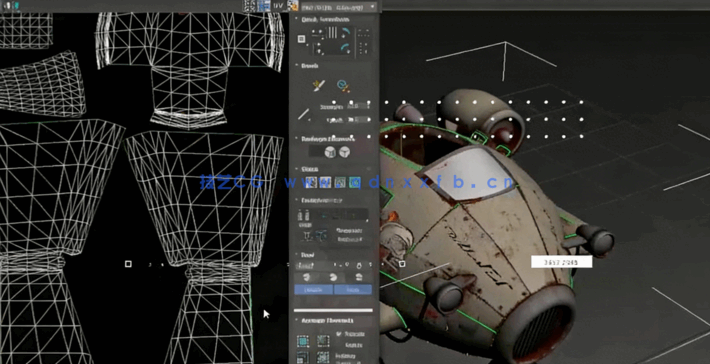Image resolution: width=710 pixels, height=364 pixels.
Task: Select the blue circular paint-move brush tool
Action: coord(343,85)
